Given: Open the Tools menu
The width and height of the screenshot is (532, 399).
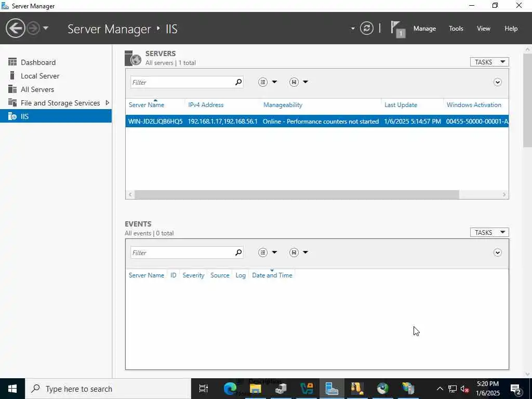Looking at the screenshot, I should [456, 29].
